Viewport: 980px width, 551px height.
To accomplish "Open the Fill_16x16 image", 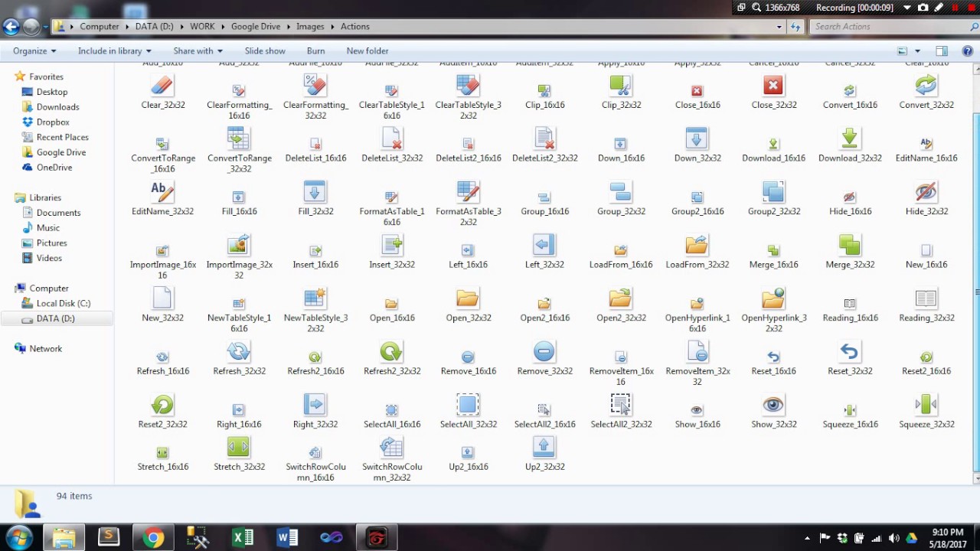I will point(238,192).
